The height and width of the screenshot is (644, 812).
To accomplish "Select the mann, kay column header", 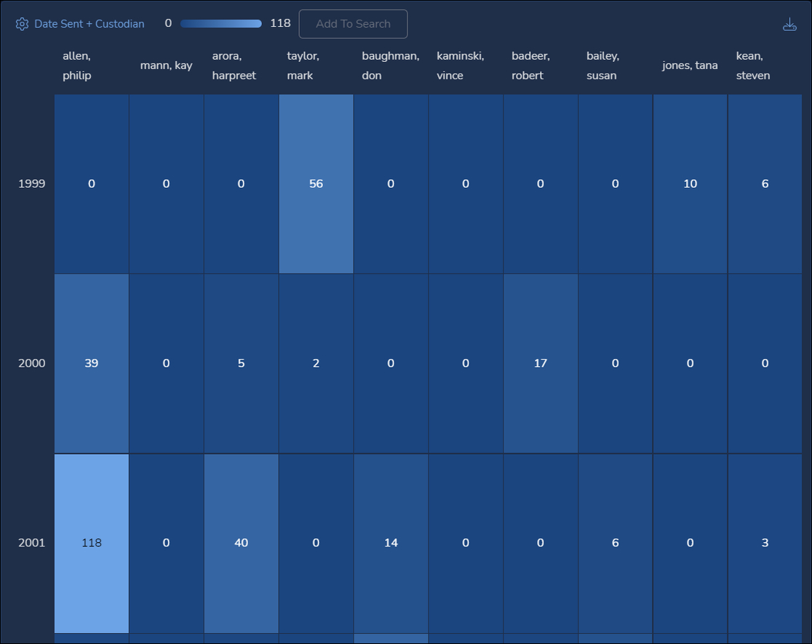I will click(166, 65).
